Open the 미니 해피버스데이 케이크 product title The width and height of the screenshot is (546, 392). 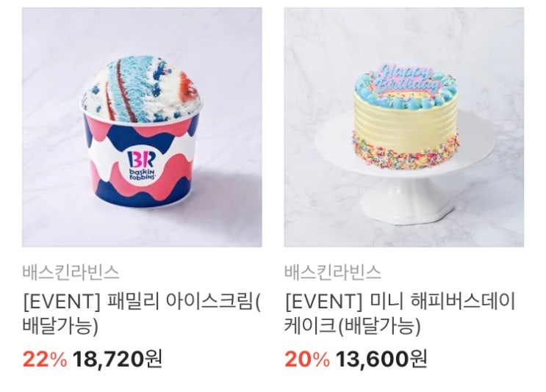(x=400, y=313)
